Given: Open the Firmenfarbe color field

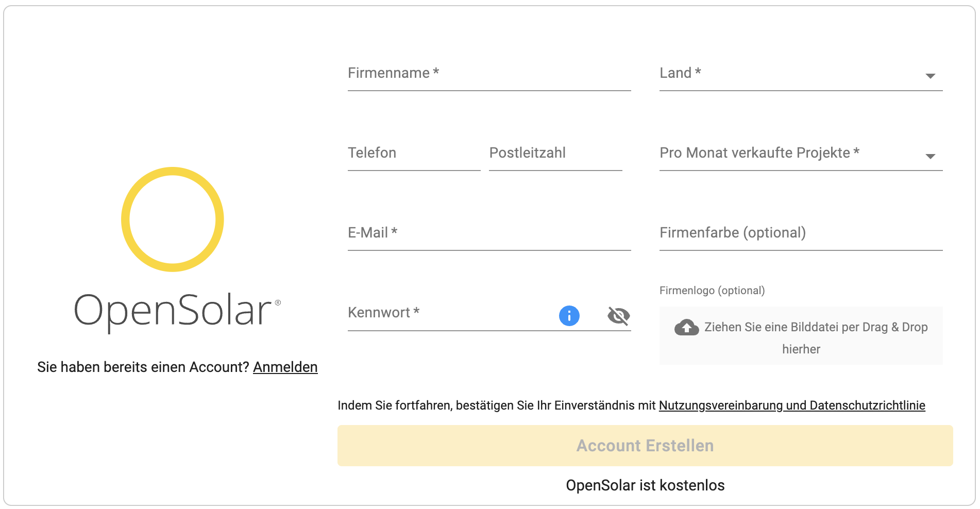Looking at the screenshot, I should pos(801,235).
